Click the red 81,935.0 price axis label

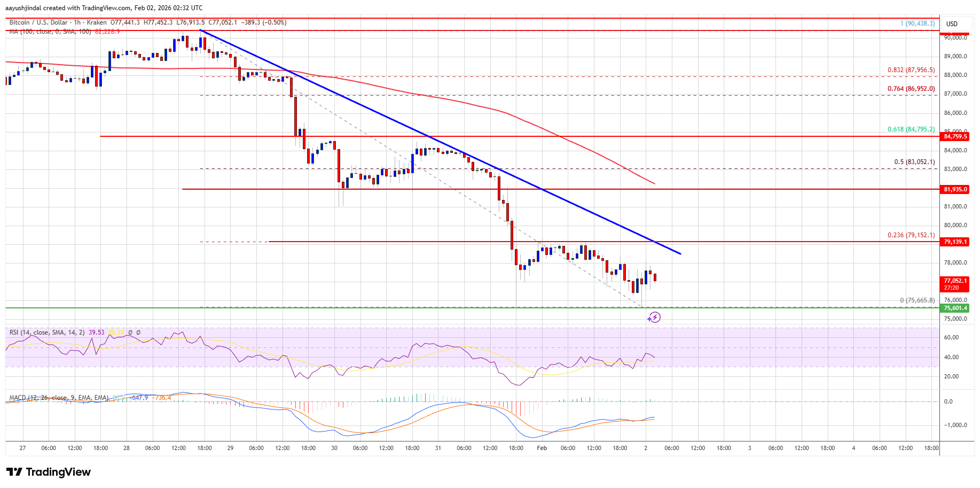coord(955,189)
